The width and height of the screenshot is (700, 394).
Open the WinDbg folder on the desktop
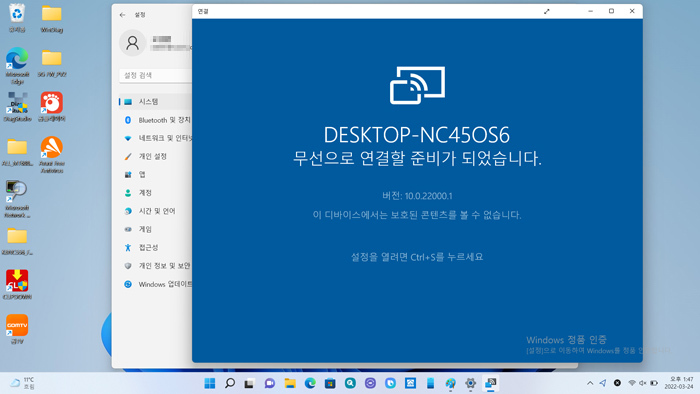pyautogui.click(x=52, y=18)
